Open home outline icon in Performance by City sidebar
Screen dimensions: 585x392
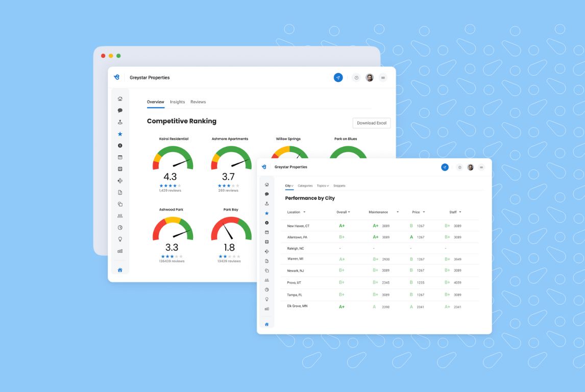coord(267,185)
